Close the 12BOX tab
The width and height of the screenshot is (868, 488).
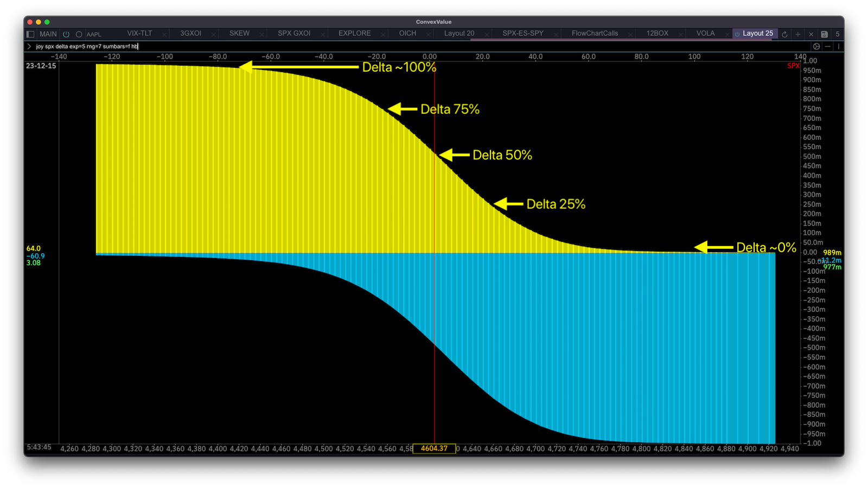680,34
